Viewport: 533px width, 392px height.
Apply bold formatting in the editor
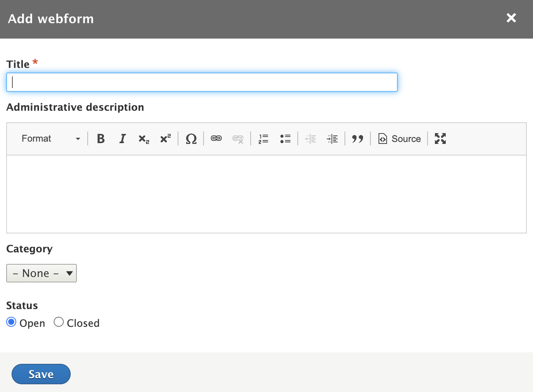coord(100,139)
